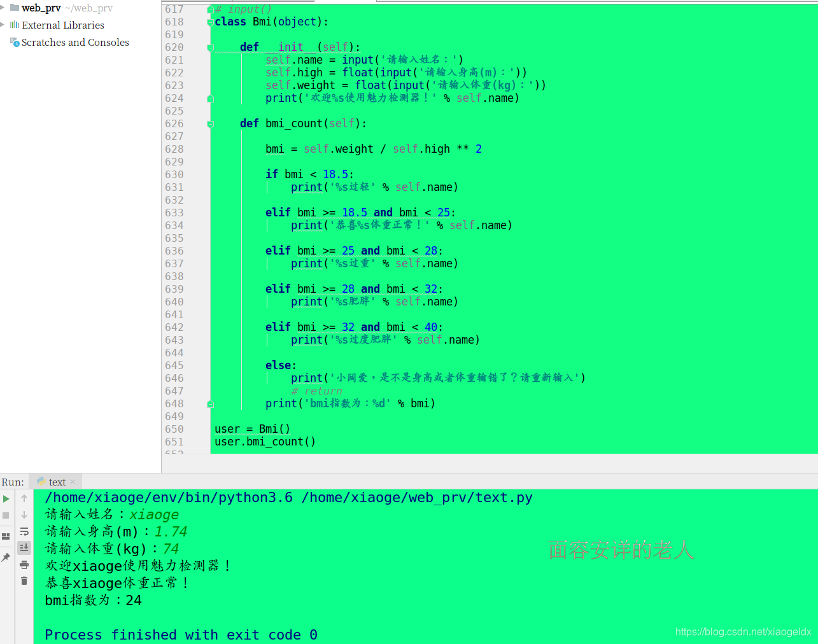Click the self.high = float(input(...)) line

(396, 73)
